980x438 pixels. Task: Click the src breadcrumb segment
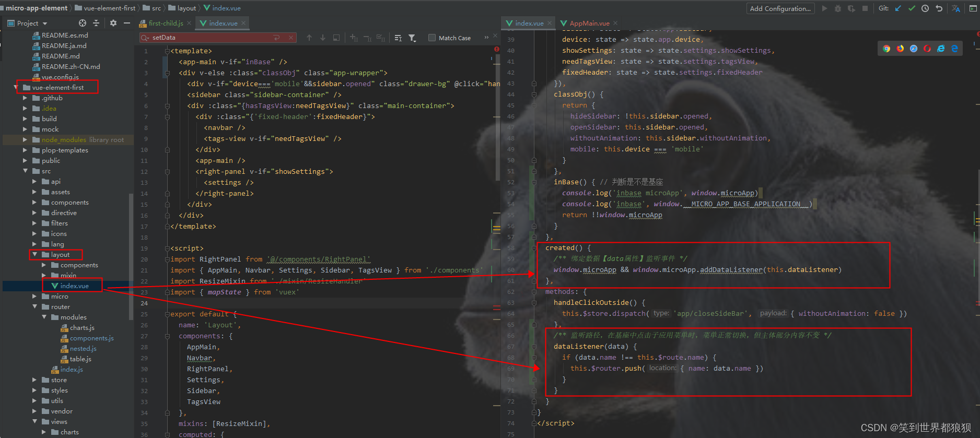[x=152, y=8]
